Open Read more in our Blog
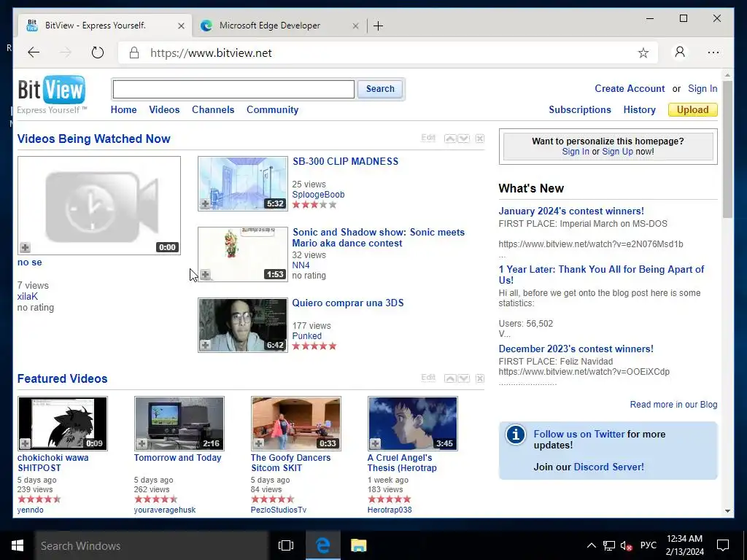The image size is (747, 560). pyautogui.click(x=673, y=404)
